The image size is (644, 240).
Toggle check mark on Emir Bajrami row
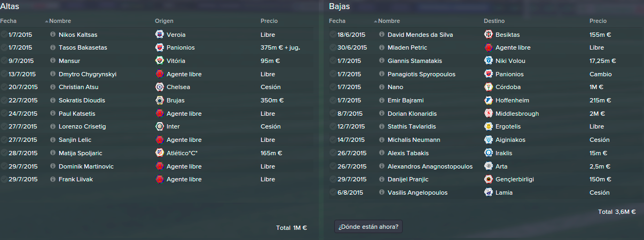(x=333, y=100)
